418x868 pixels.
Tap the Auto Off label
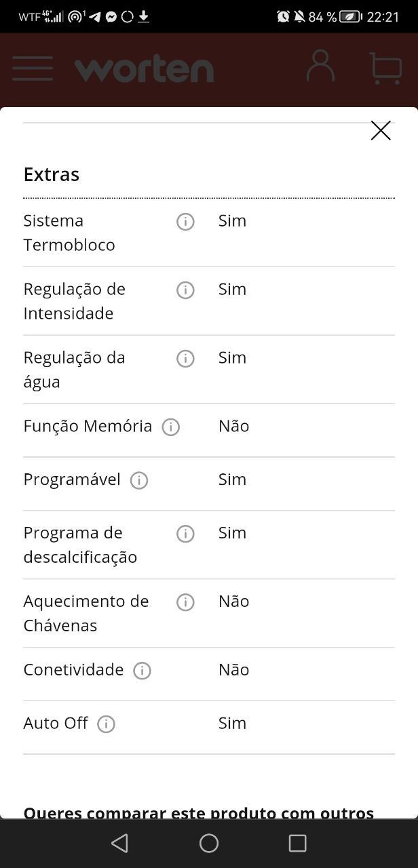pos(56,723)
